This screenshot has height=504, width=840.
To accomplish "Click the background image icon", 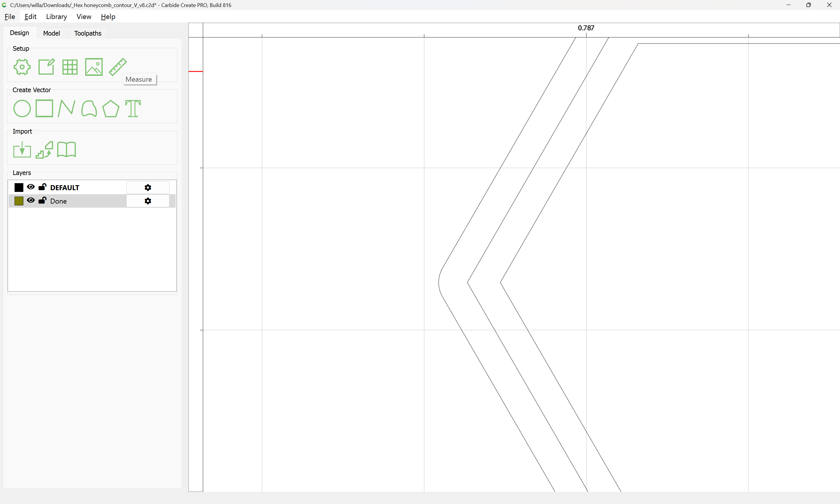I will [x=94, y=67].
